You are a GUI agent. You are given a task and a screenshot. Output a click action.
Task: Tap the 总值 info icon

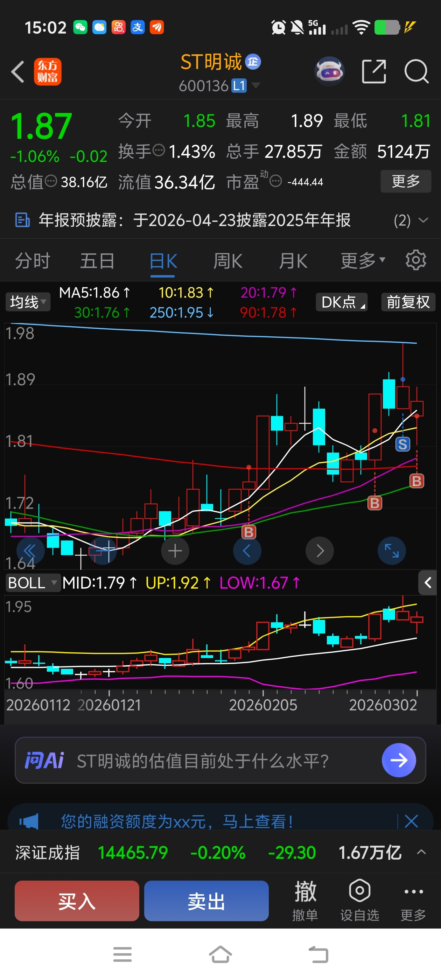coord(51,181)
